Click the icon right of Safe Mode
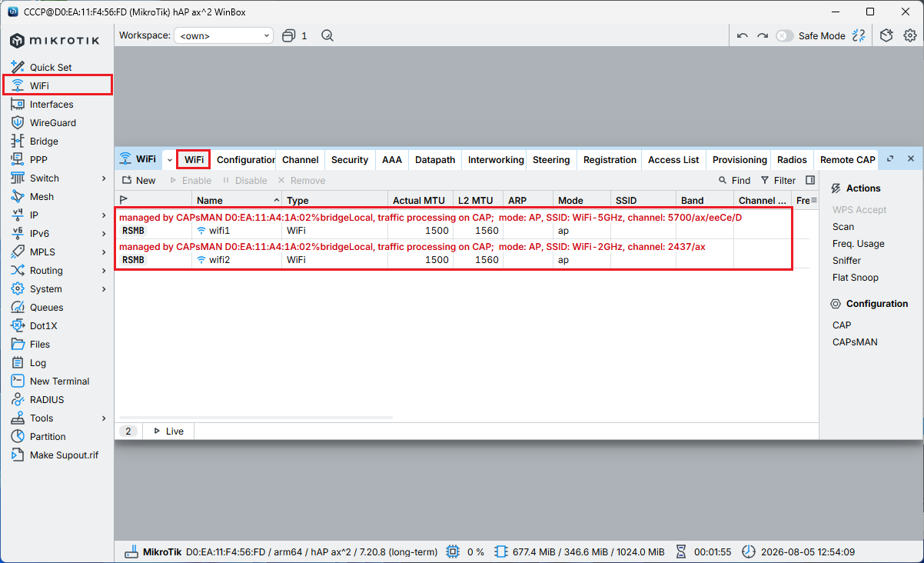This screenshot has width=924, height=563. [x=859, y=35]
